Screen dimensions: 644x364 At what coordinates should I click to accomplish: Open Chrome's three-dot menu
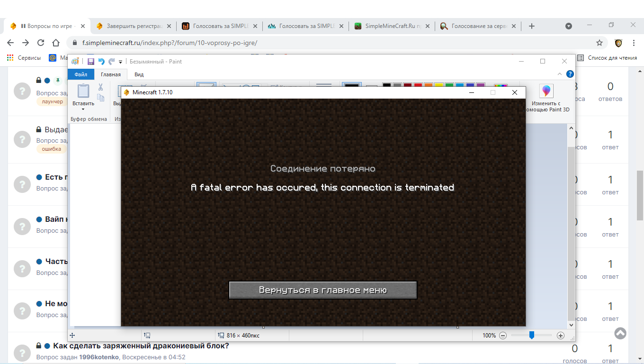tap(634, 43)
